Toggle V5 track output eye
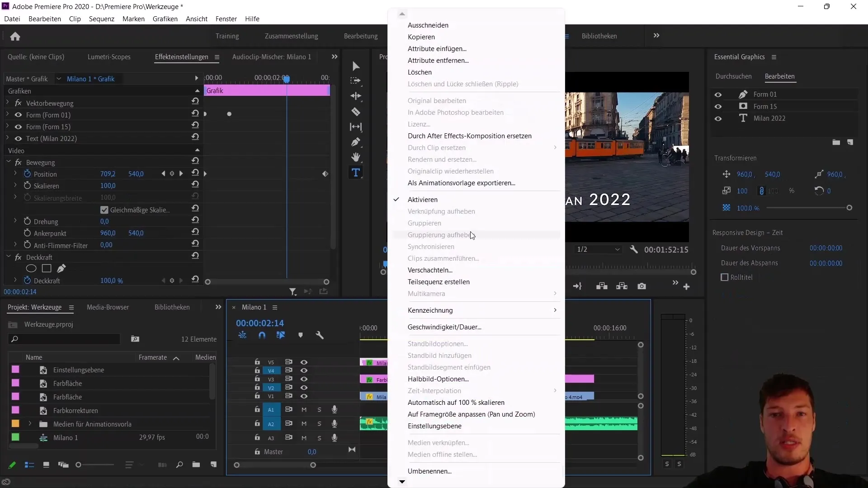 (x=304, y=362)
